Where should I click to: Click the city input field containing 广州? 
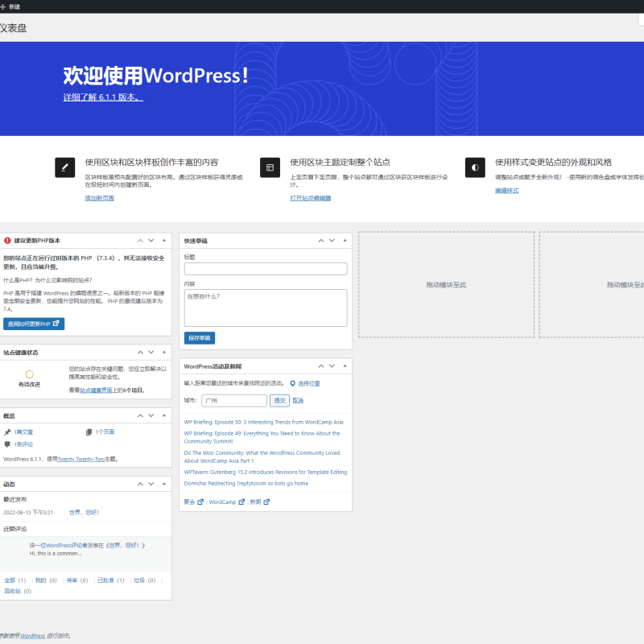[x=234, y=400]
